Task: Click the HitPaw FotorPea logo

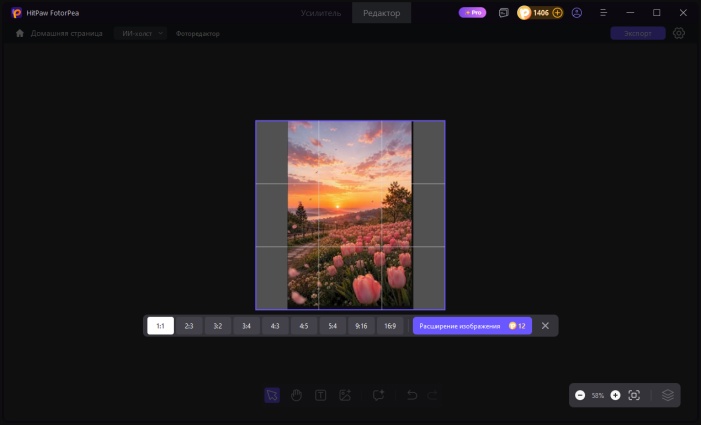Action: [x=17, y=13]
